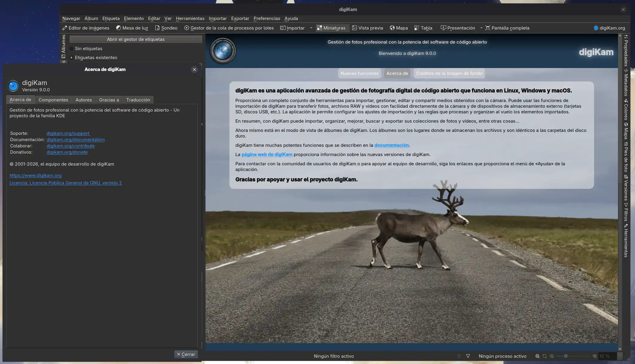Switch to Mapa view in toolbar
635x364 pixels.
(398, 28)
